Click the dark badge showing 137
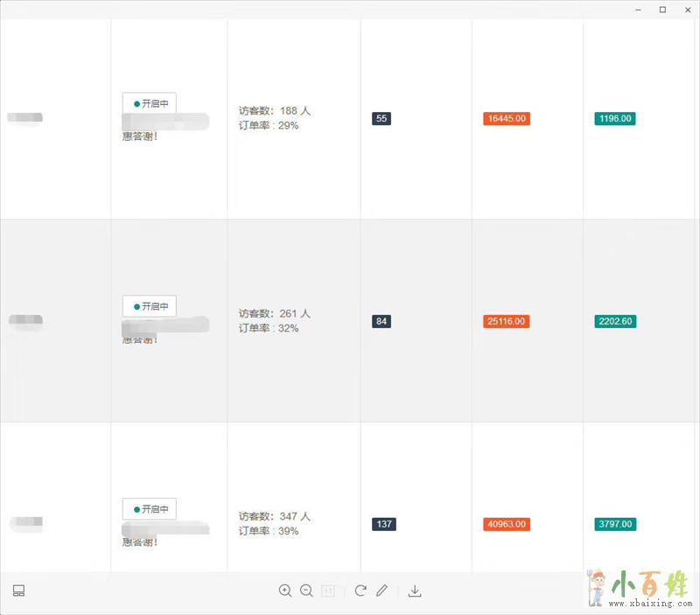700x615 pixels. (383, 524)
